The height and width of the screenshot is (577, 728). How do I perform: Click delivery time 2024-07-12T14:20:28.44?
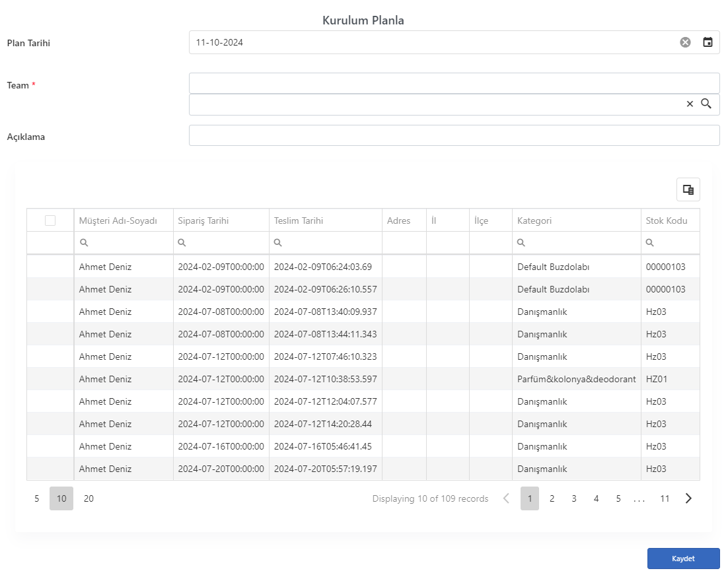(326, 424)
